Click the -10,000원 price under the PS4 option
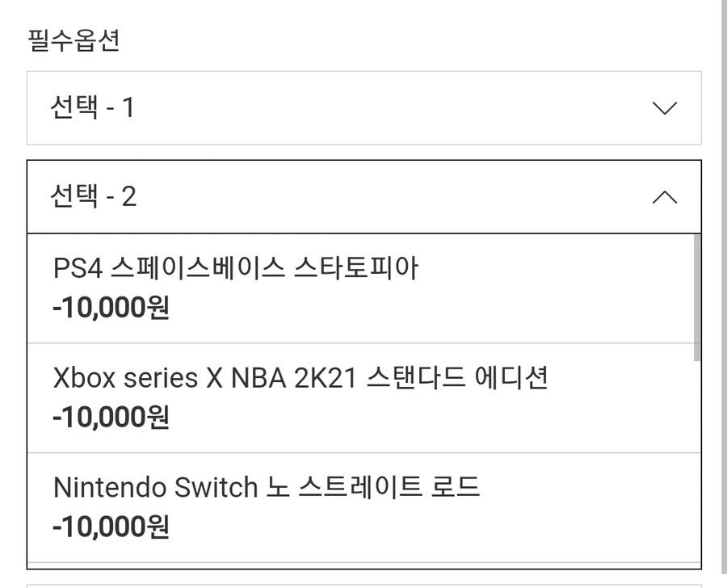This screenshot has height=588, width=727. (111, 309)
